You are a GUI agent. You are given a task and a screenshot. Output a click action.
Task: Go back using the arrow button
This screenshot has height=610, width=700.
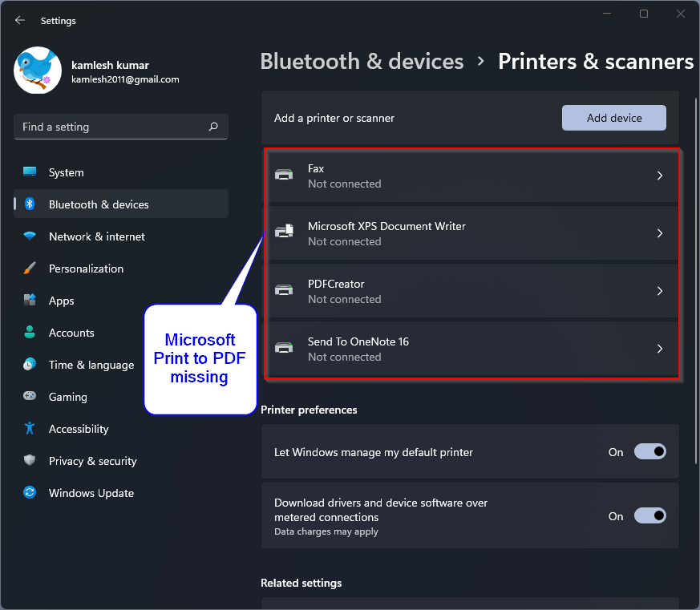click(x=19, y=20)
